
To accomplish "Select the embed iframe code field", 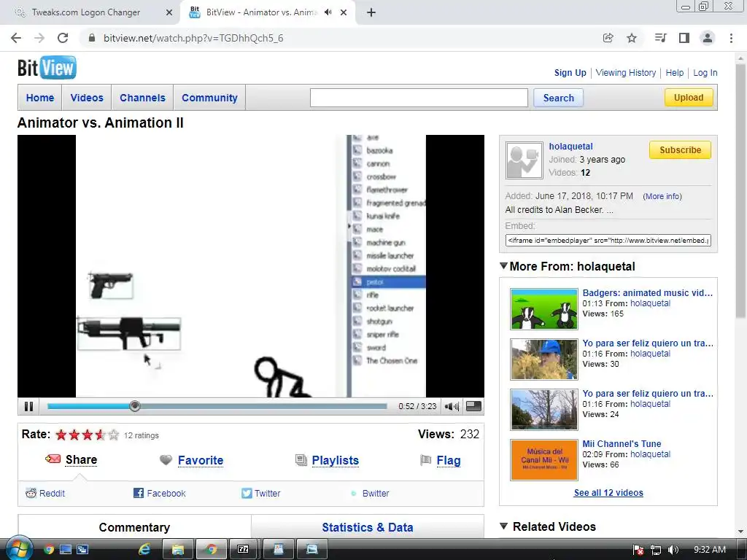I will point(608,240).
